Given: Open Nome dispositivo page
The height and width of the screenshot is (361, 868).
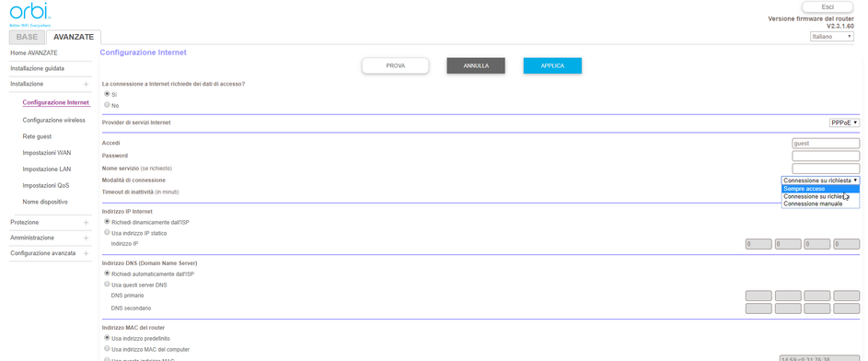Looking at the screenshot, I should [45, 202].
